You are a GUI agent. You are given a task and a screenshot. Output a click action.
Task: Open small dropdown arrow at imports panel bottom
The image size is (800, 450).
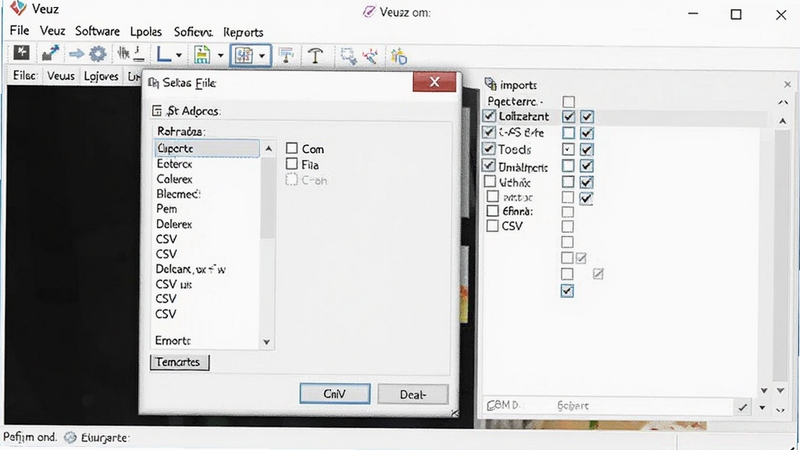(x=762, y=408)
